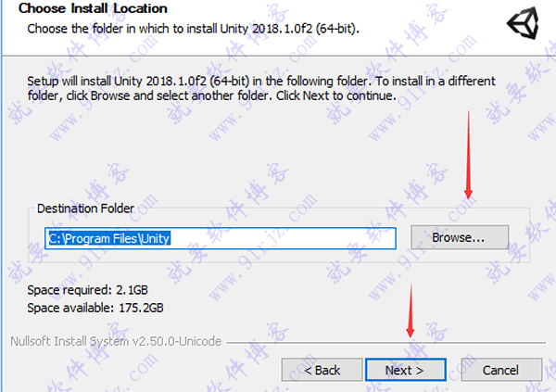Click the separator line beside Nullsoft label
The width and height of the screenshot is (556, 392).
click(385, 343)
